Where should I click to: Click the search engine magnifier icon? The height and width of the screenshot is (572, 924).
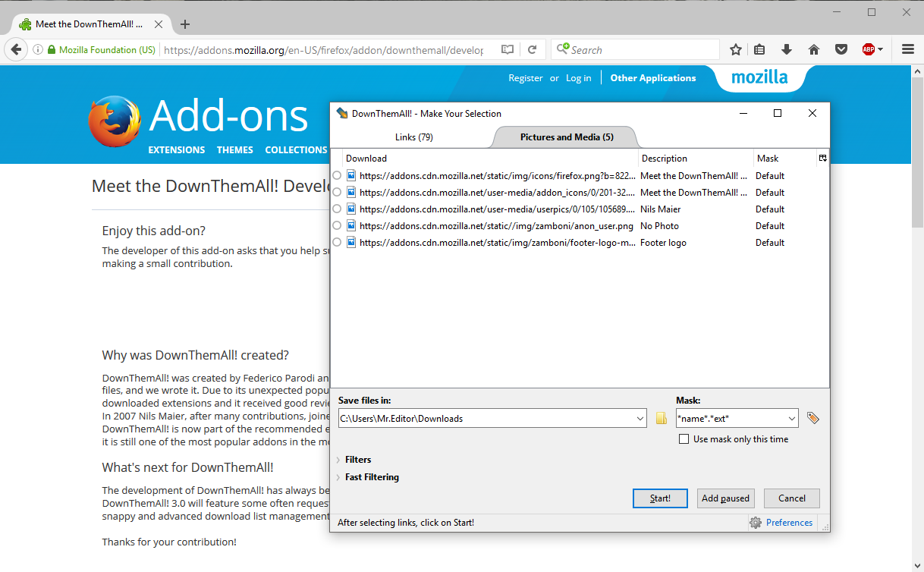click(562, 49)
